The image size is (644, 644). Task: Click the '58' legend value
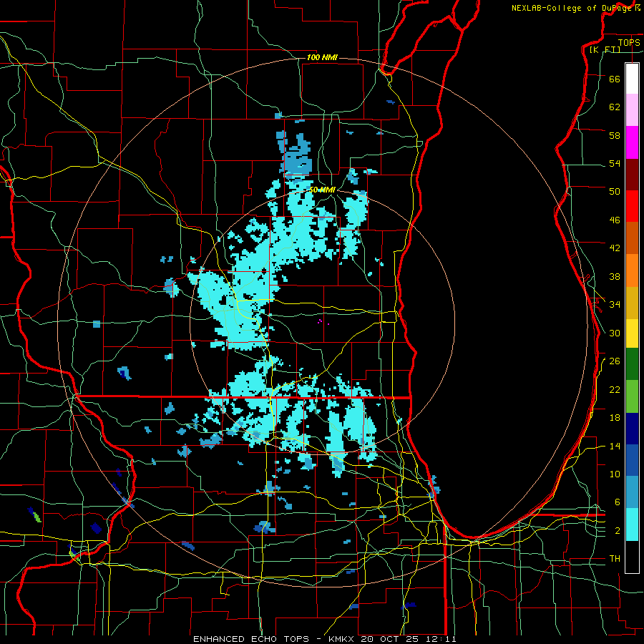point(615,135)
